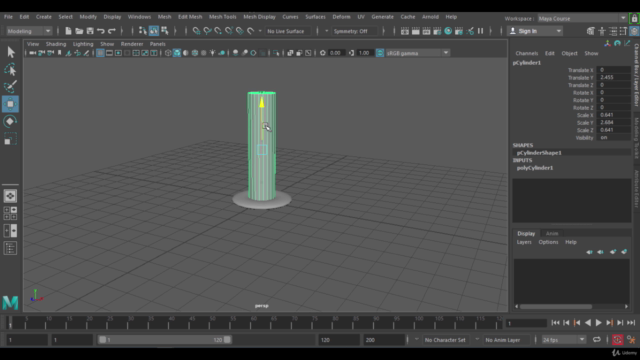Toggle view color management button

point(380,53)
